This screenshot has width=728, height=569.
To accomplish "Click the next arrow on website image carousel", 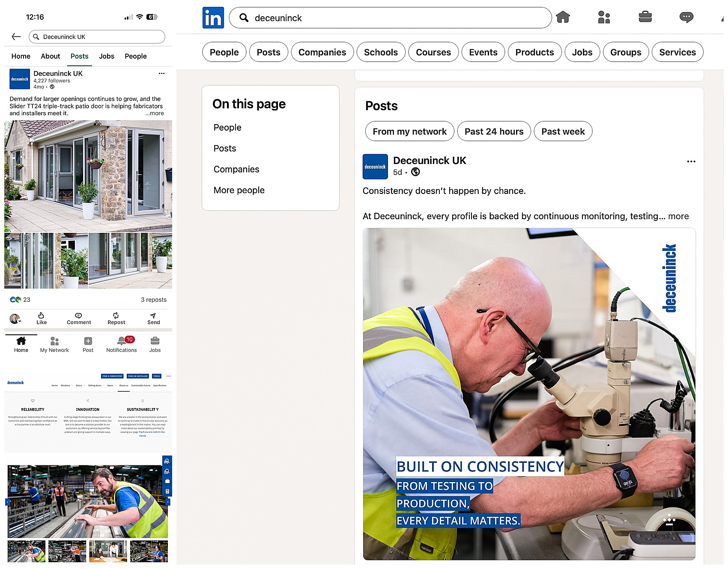I will (168, 502).
